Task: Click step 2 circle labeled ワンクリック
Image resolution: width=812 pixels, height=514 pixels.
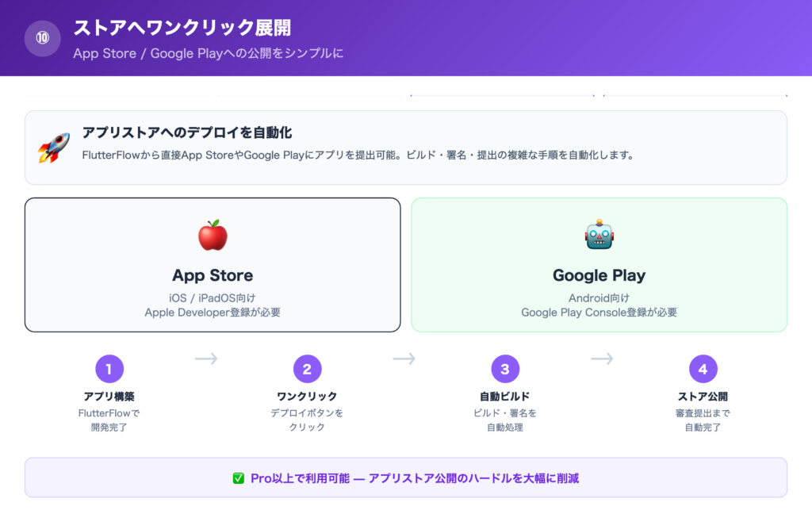Action: pyautogui.click(x=308, y=368)
